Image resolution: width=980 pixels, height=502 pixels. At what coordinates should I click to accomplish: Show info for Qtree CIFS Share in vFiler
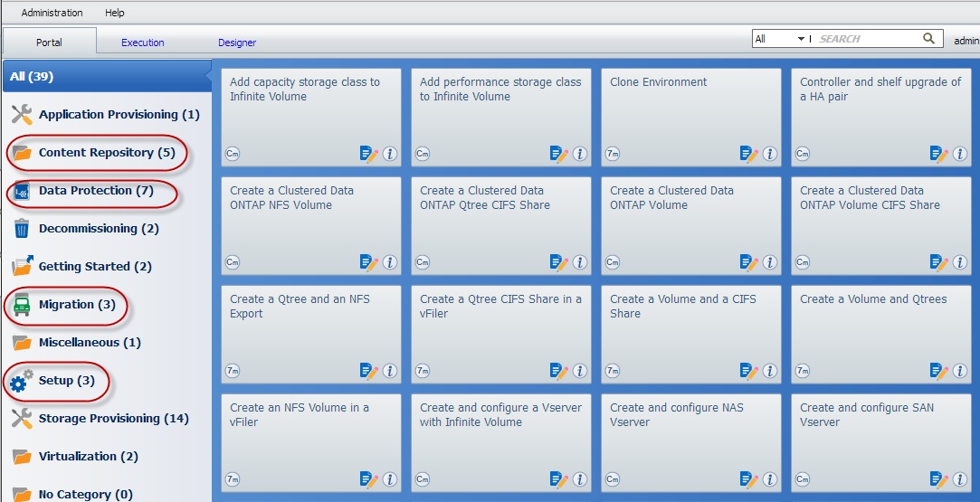coord(580,371)
